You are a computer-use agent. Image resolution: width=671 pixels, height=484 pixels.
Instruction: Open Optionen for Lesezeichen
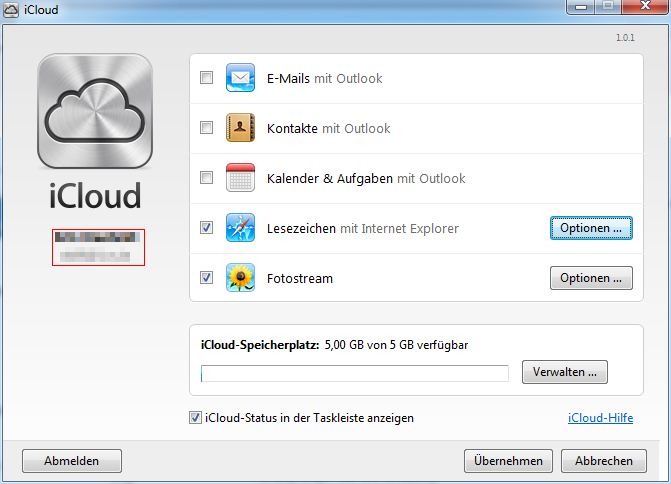tap(591, 228)
